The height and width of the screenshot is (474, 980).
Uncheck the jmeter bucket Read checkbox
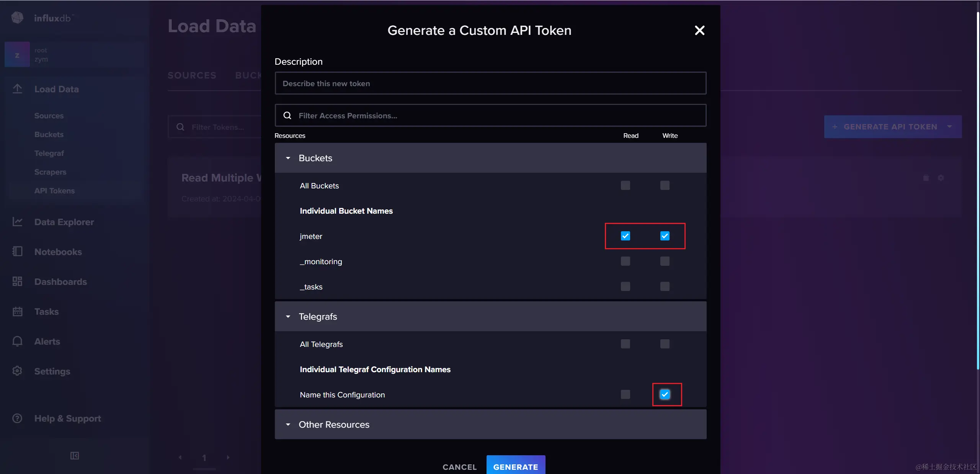[625, 236]
